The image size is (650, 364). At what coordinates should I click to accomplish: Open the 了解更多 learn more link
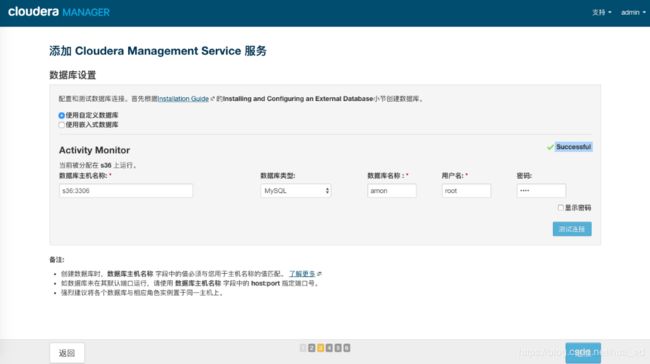pyautogui.click(x=302, y=274)
